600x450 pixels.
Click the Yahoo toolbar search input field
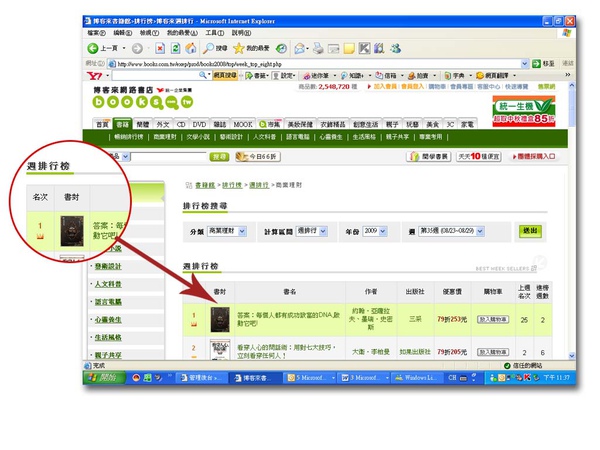tap(155, 75)
